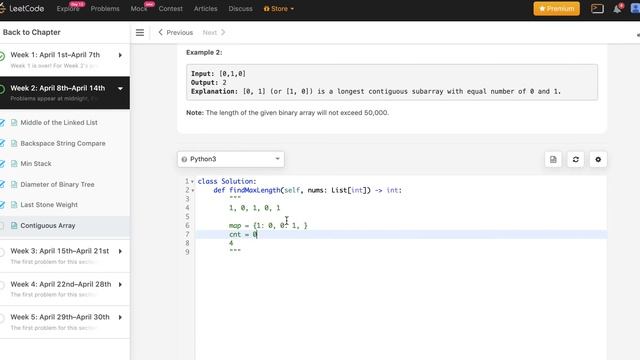This screenshot has height=360, width=640.
Task: Open the code notes document icon
Action: 553,160
